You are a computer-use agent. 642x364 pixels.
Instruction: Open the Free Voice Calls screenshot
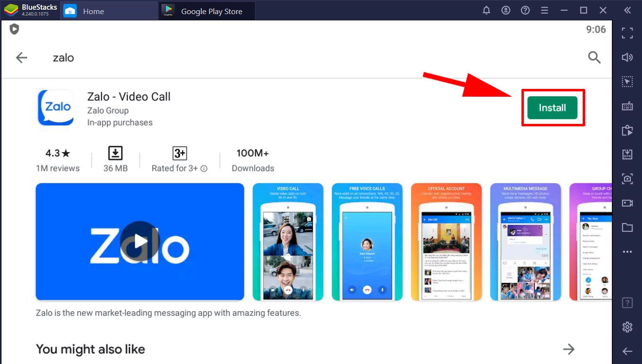[367, 242]
